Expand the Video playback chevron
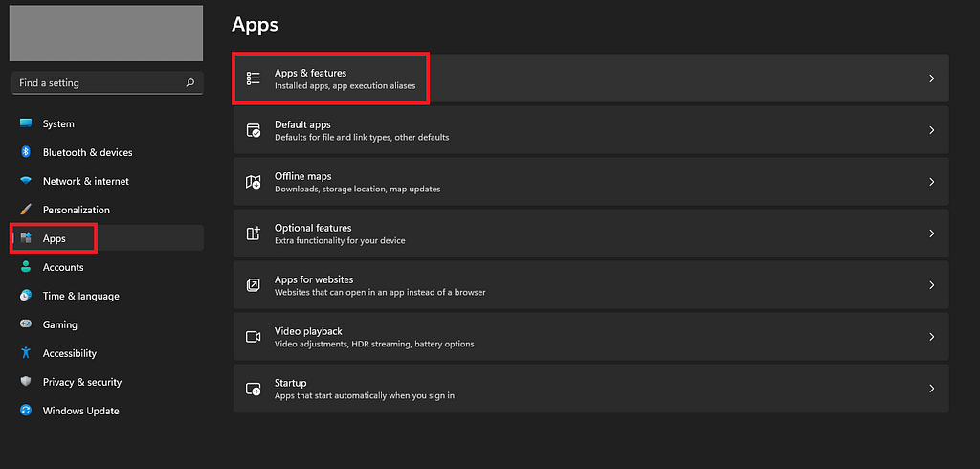The height and width of the screenshot is (469, 980). tap(931, 337)
